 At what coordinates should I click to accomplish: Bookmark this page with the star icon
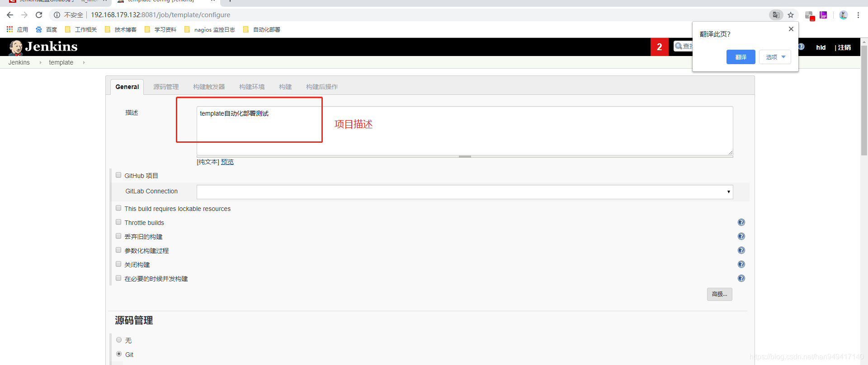(x=791, y=15)
